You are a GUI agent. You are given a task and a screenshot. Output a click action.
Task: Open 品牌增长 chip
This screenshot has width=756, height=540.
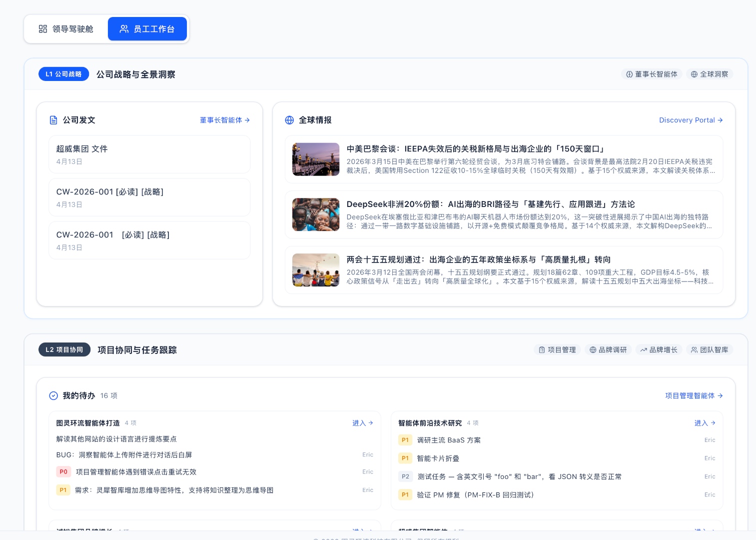click(x=659, y=350)
